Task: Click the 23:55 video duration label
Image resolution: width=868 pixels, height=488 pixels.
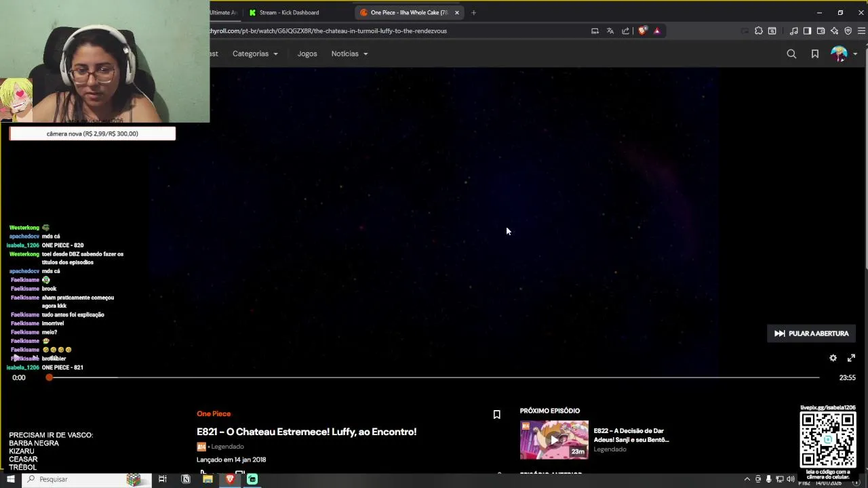Action: pos(847,378)
